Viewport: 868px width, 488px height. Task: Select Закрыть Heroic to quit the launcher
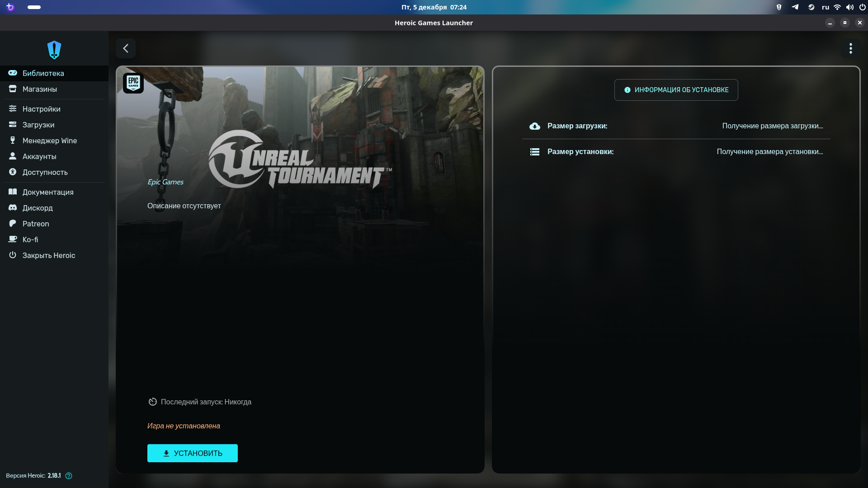[48, 255]
